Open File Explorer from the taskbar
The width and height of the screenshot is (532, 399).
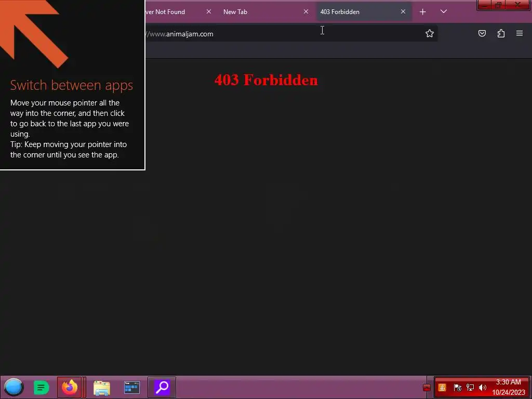pos(102,388)
